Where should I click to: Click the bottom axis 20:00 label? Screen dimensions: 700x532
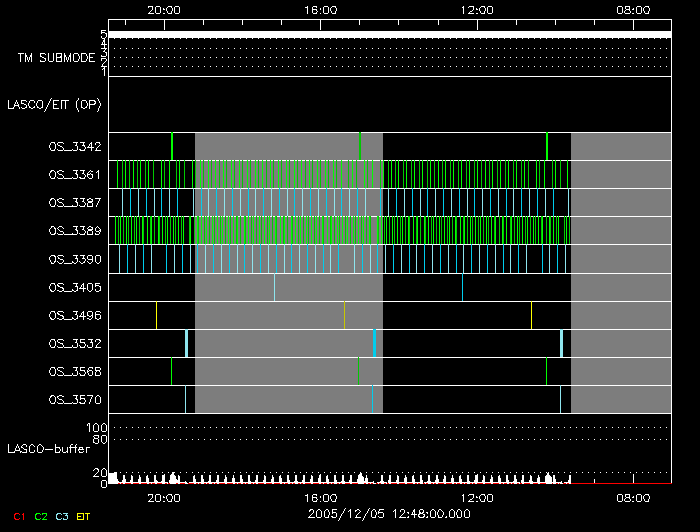(x=164, y=498)
